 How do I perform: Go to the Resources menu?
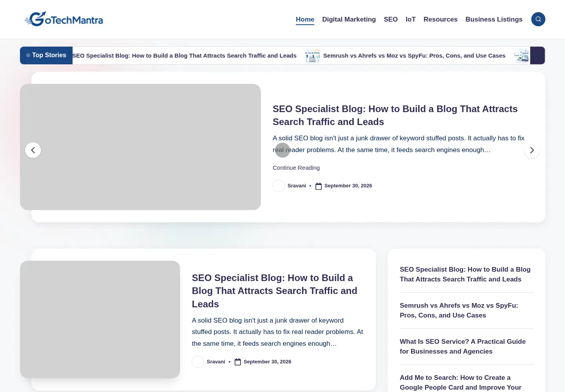click(440, 19)
